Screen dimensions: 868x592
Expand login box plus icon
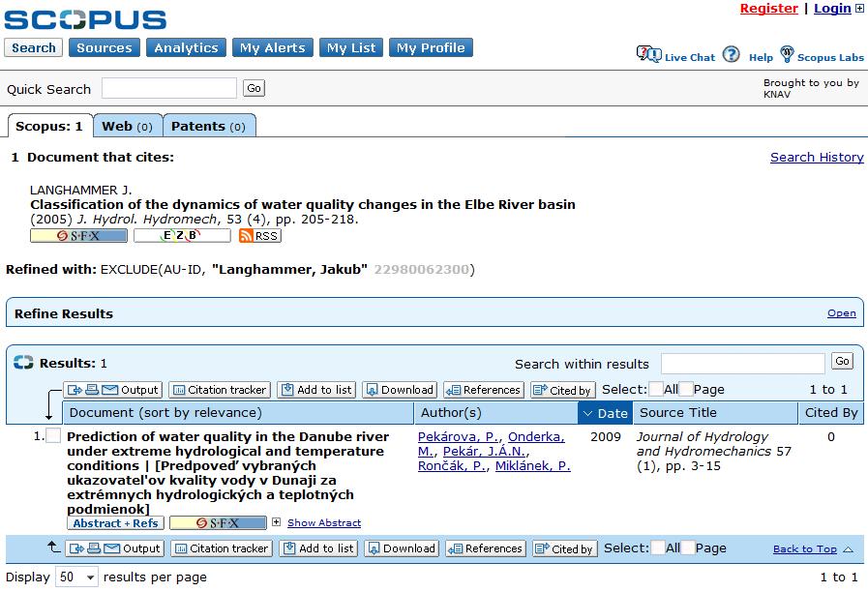(859, 9)
